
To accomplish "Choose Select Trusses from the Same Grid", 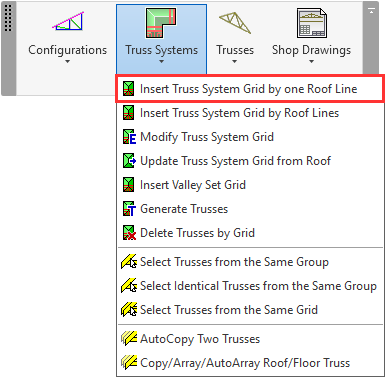I will pos(250,310).
